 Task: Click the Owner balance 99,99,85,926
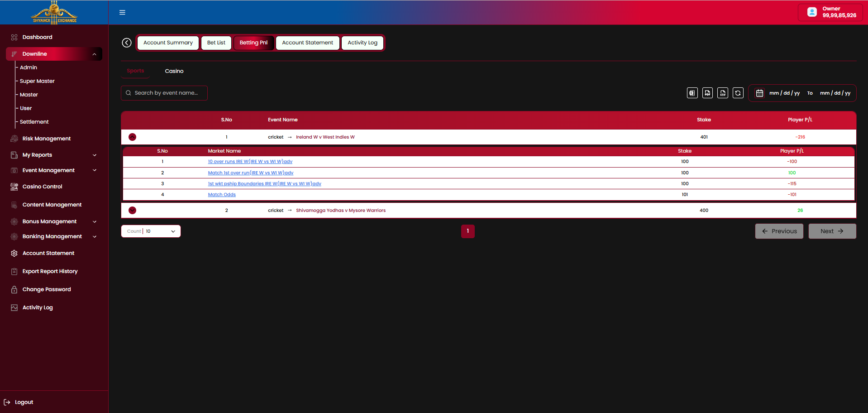click(x=839, y=15)
